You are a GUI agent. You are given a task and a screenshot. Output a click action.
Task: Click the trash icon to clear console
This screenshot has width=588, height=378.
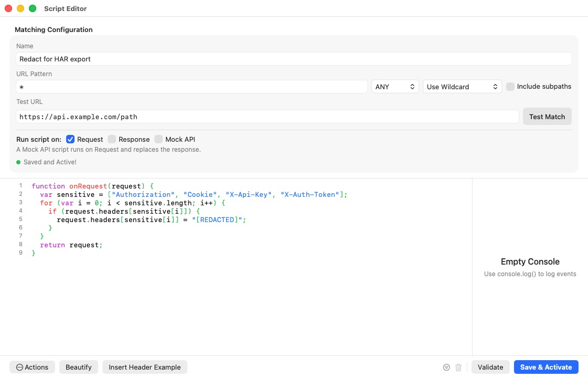click(458, 367)
